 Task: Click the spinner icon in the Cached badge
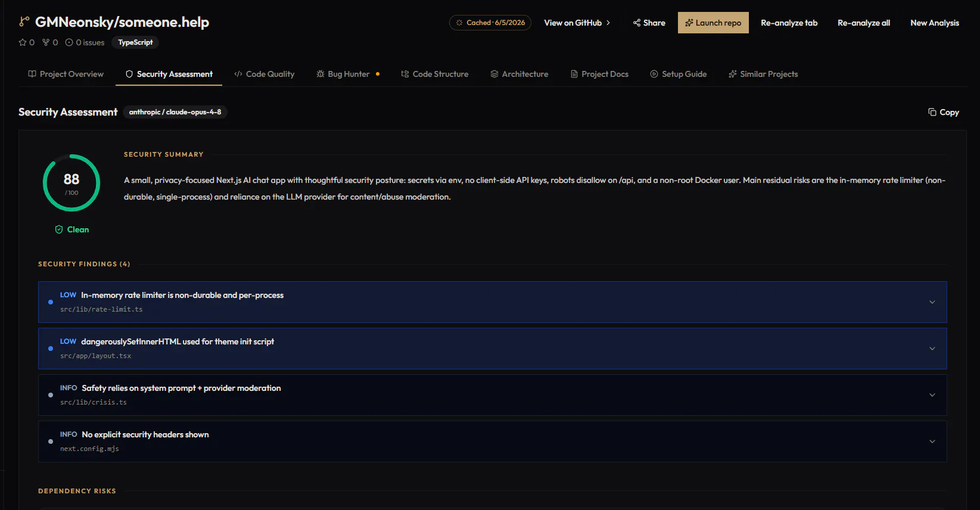[x=459, y=23]
